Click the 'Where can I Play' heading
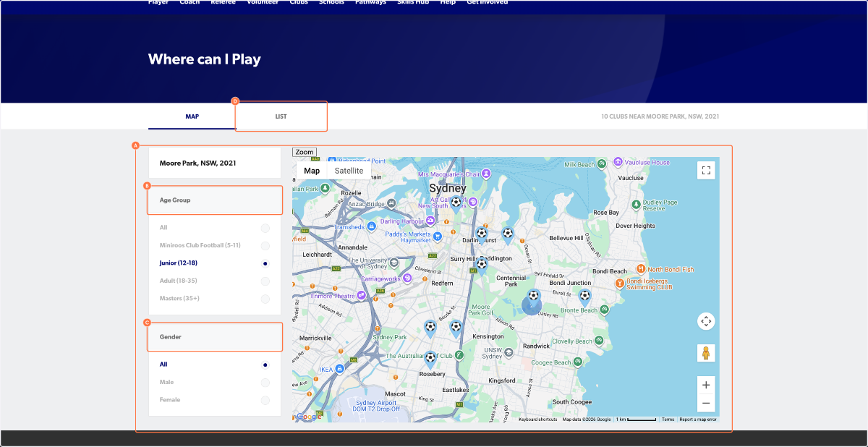This screenshot has width=868, height=447. 205,59
